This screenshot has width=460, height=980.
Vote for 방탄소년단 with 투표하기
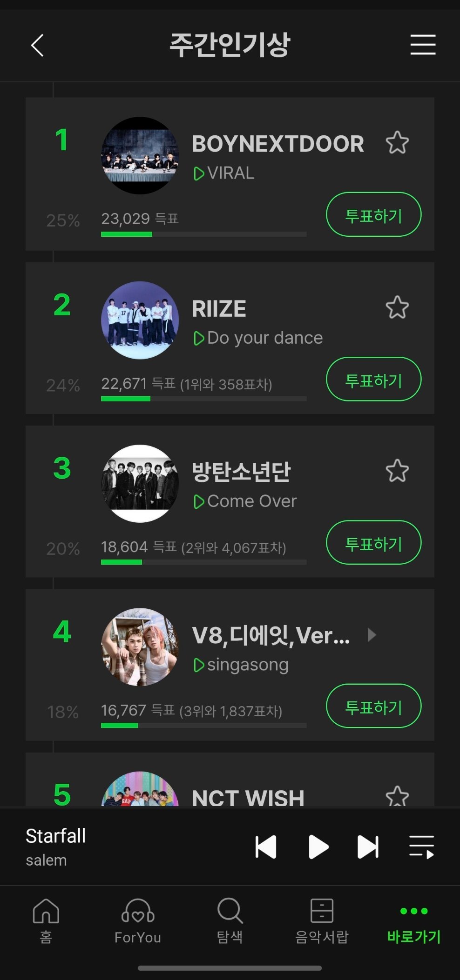(x=374, y=542)
